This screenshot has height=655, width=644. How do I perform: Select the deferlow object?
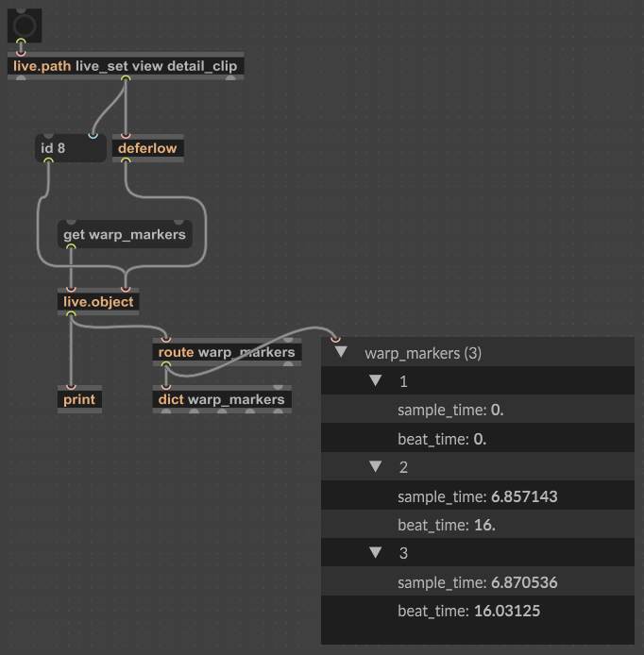[x=147, y=148]
